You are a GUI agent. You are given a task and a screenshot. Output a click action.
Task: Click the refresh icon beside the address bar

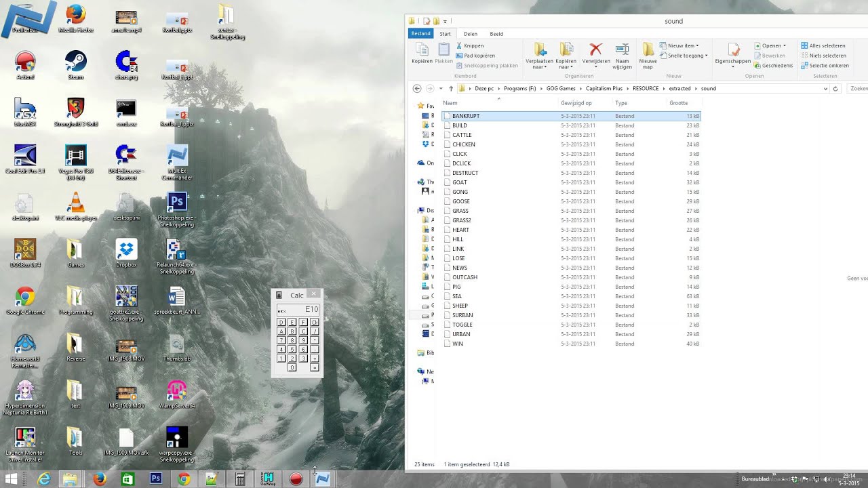[x=835, y=89]
